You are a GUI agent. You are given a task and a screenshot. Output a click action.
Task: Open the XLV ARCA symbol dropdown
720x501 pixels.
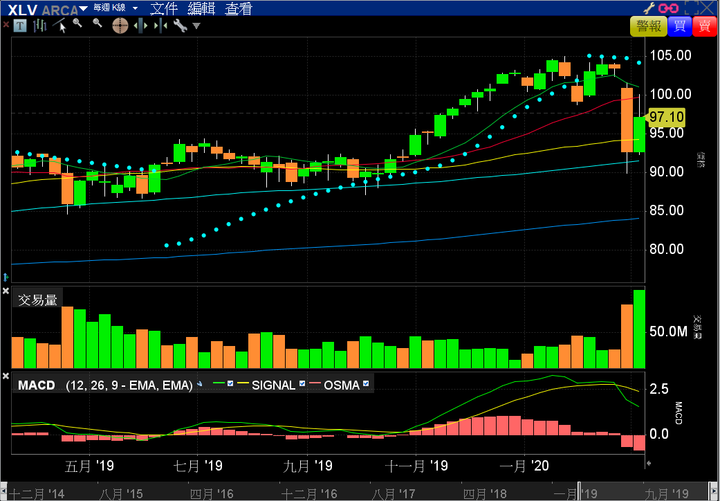click(x=83, y=8)
